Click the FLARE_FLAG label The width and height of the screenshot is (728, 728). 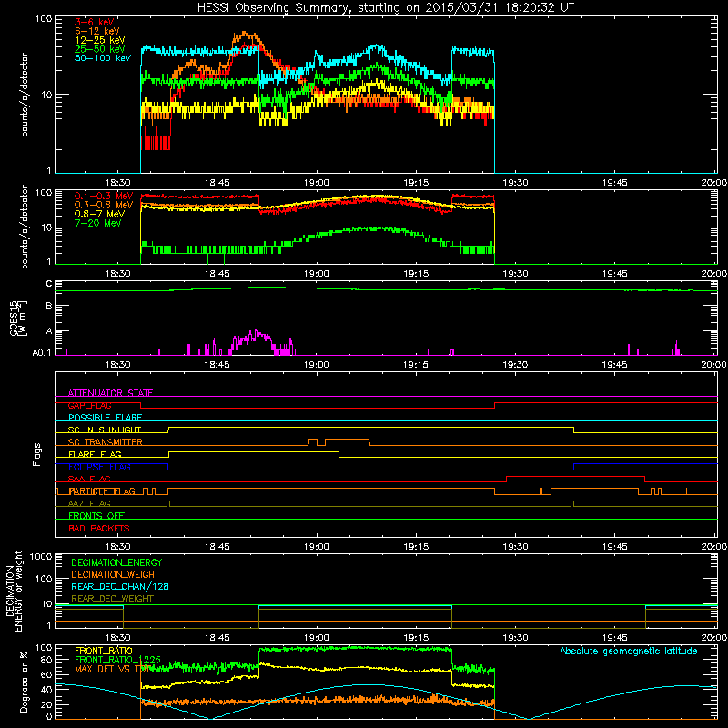click(95, 454)
